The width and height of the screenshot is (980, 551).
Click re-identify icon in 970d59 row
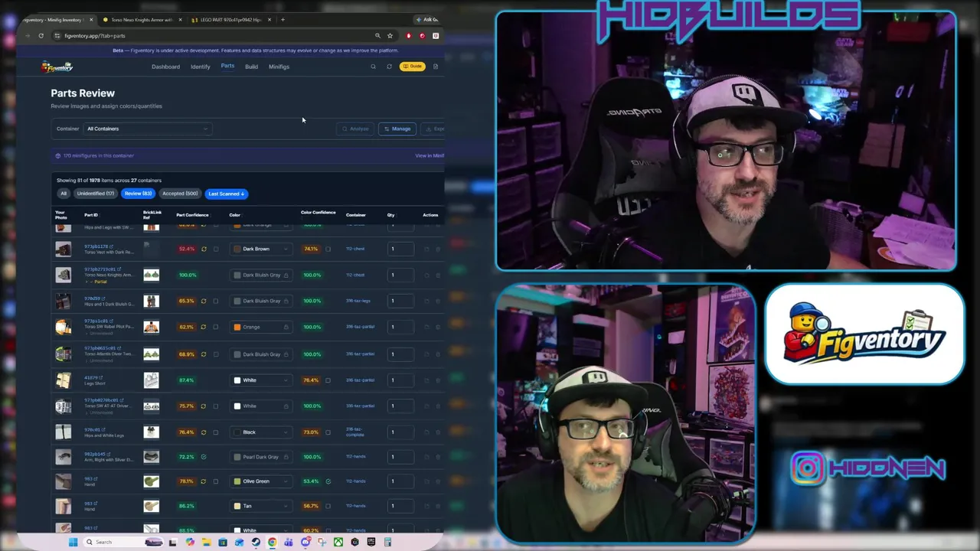204,301
